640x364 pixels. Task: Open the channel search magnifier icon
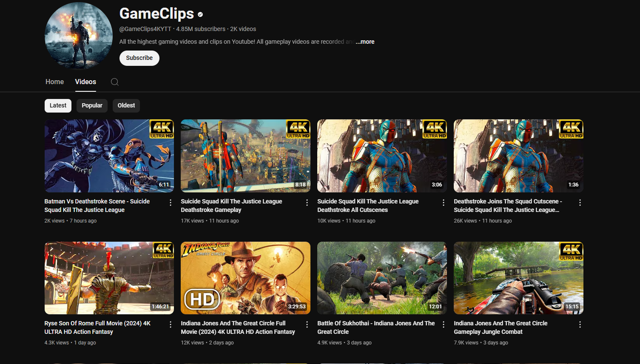115,82
